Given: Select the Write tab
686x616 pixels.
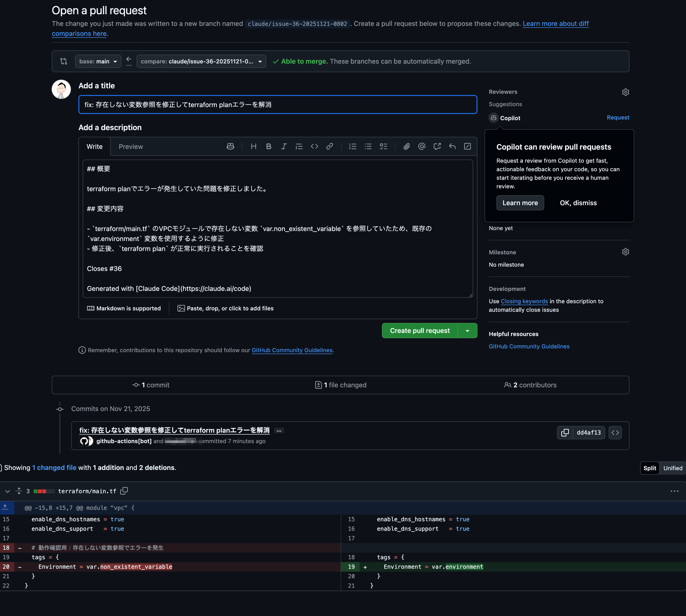Looking at the screenshot, I should coord(95,147).
